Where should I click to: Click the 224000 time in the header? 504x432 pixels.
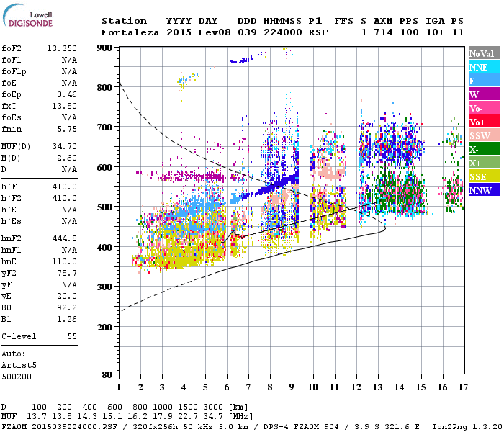tap(282, 32)
